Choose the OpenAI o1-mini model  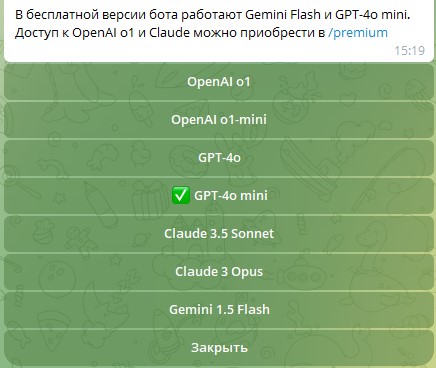click(x=219, y=120)
